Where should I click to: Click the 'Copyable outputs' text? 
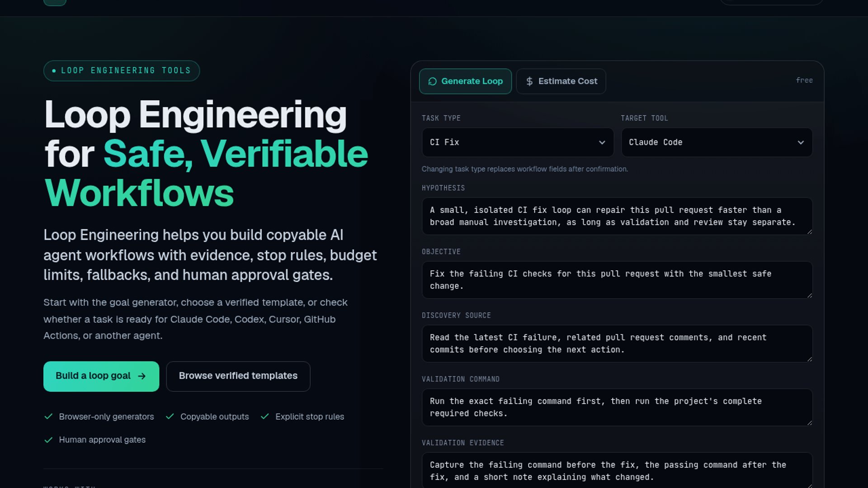214,417
